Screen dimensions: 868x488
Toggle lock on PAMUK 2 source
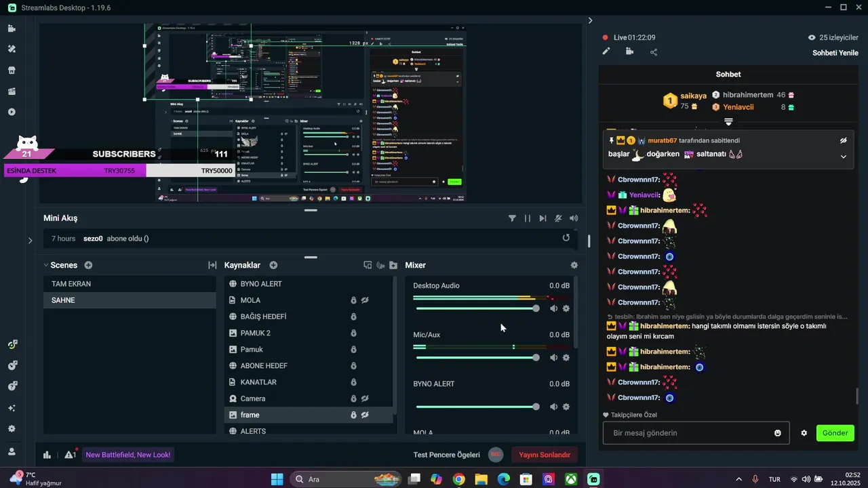coord(353,333)
